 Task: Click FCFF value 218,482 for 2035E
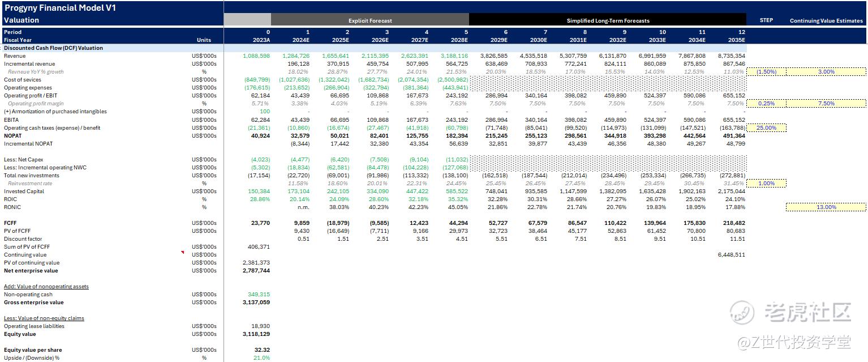(x=734, y=223)
